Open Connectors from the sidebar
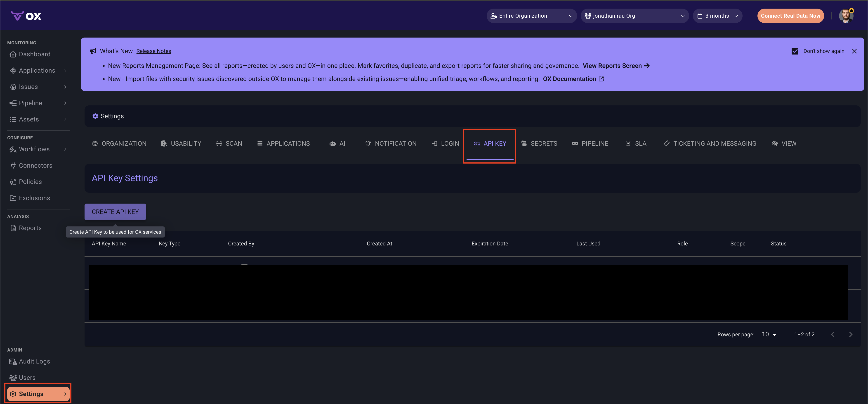 tap(35, 166)
